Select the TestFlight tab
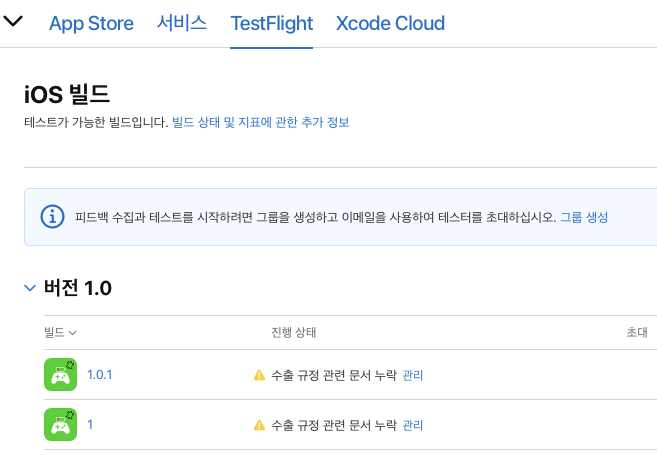 tap(272, 23)
